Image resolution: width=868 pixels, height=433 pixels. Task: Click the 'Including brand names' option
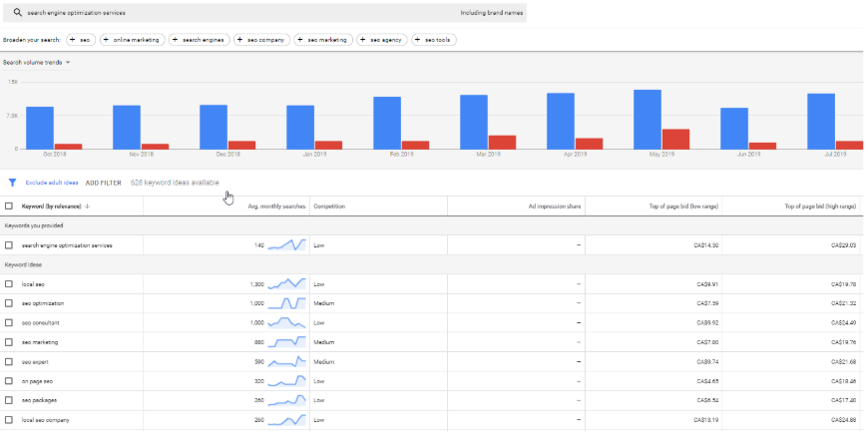(x=492, y=12)
